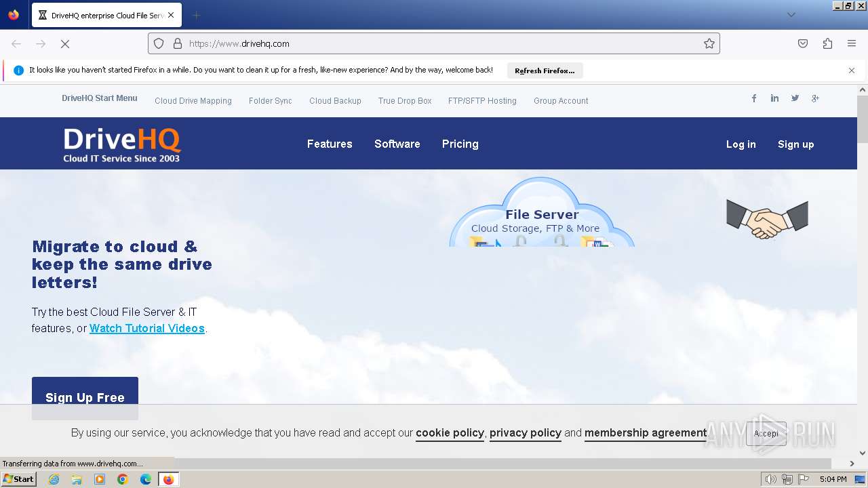Open the Software menu
The width and height of the screenshot is (868, 488).
click(x=397, y=144)
